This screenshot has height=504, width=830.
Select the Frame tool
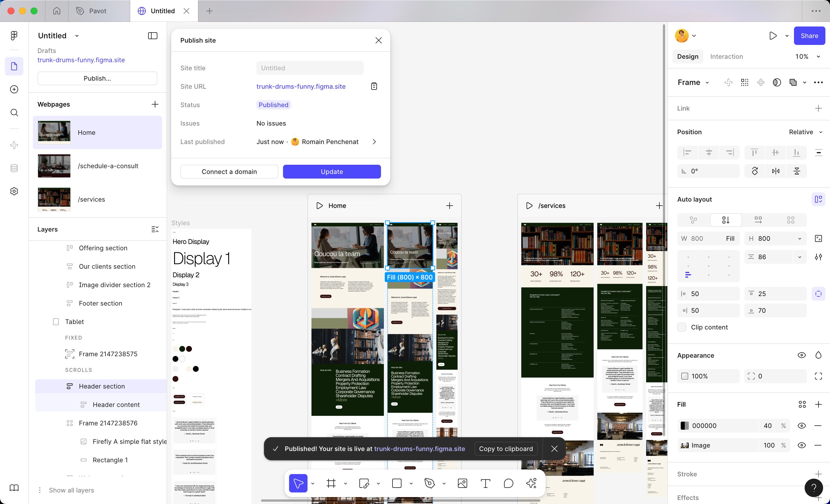pyautogui.click(x=331, y=484)
